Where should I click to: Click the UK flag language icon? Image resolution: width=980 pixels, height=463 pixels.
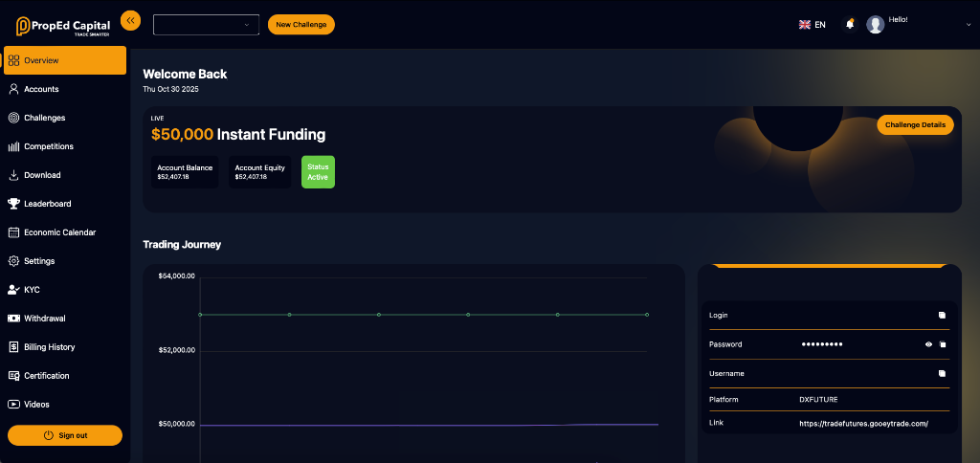804,25
